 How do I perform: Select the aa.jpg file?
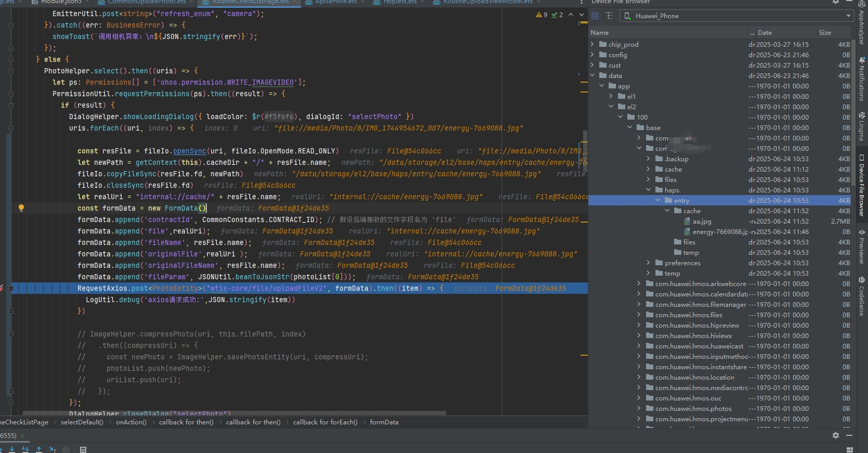pos(702,222)
